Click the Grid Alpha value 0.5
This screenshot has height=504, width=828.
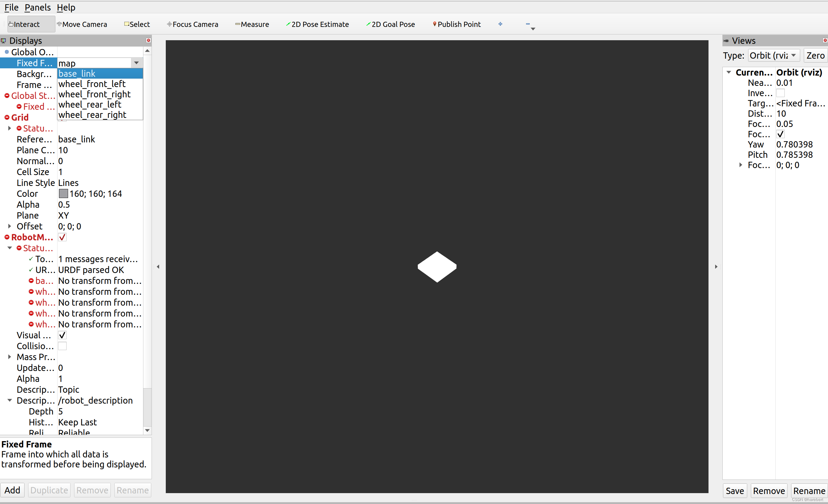(64, 204)
